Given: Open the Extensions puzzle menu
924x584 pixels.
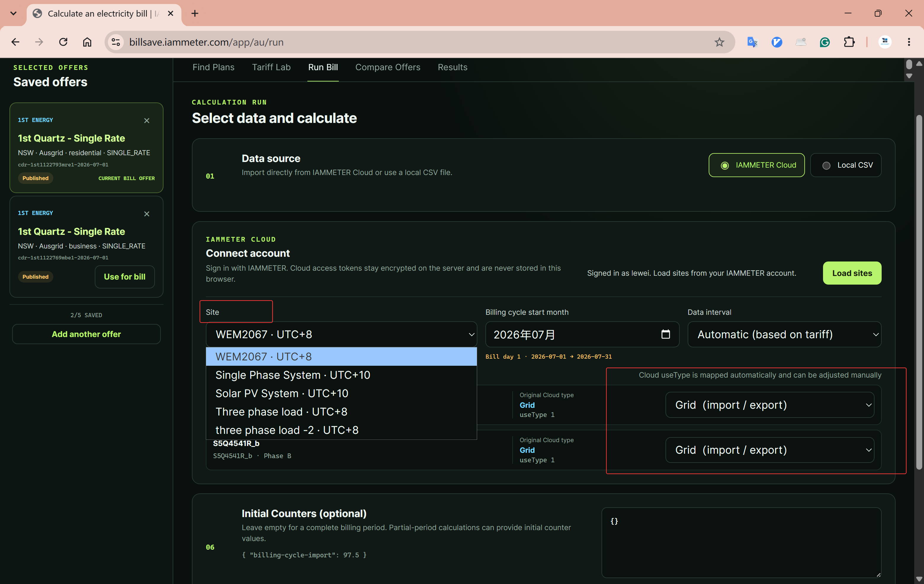Looking at the screenshot, I should coord(849,42).
